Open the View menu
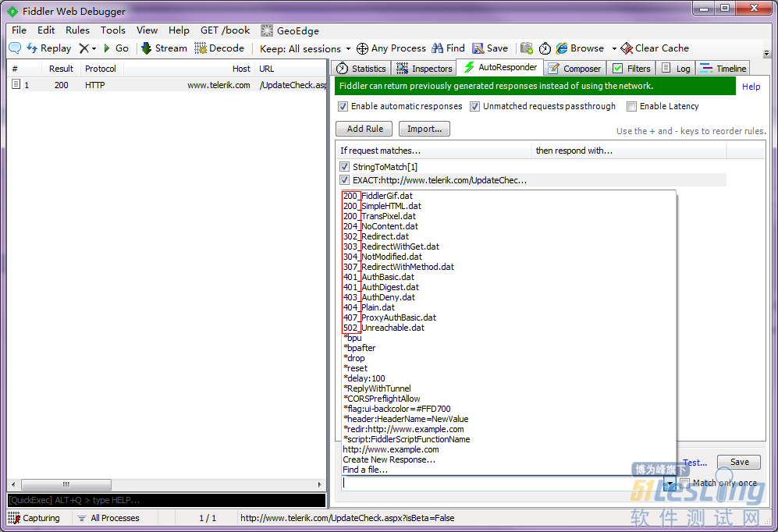 (x=147, y=30)
